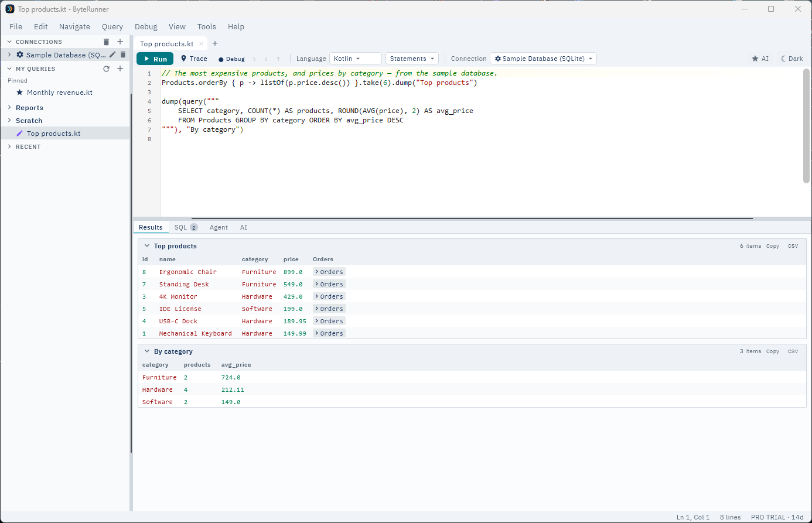Expand the Recent section

[9, 146]
